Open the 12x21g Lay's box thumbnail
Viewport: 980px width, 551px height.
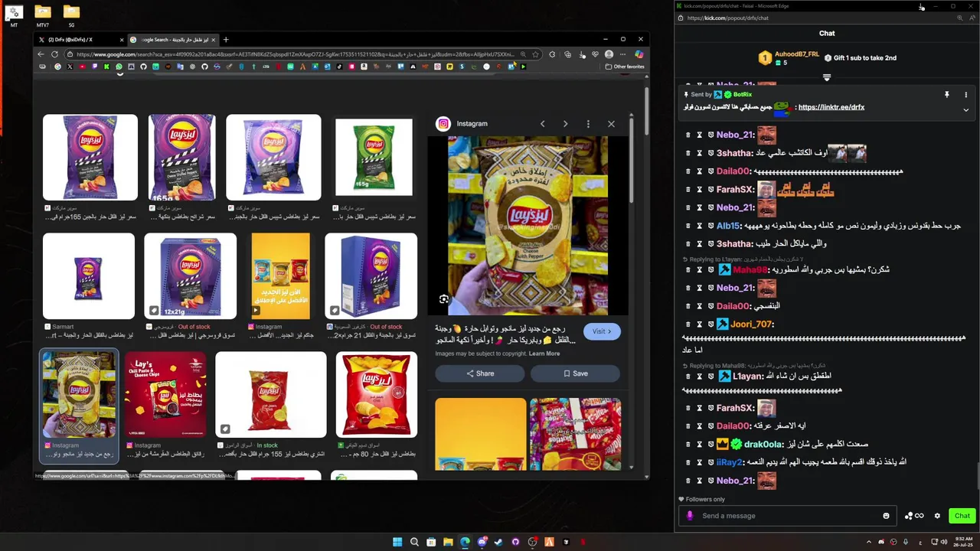(x=190, y=276)
